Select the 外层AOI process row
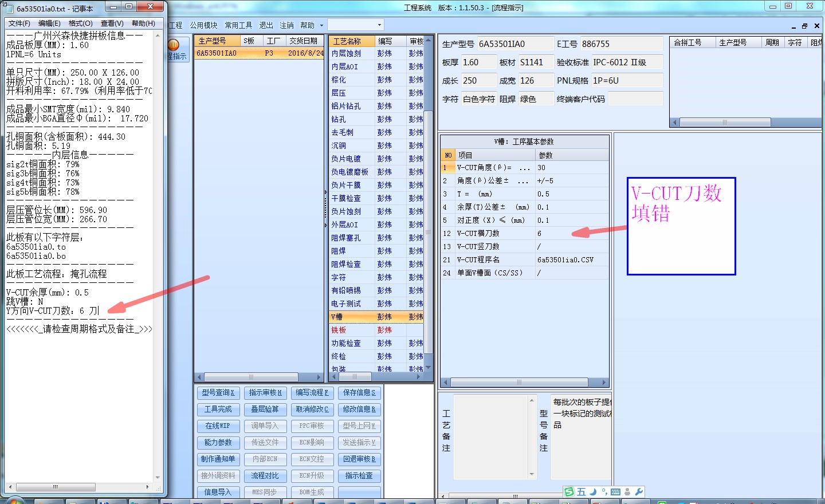Image resolution: width=825 pixels, height=504 pixels. (x=376, y=225)
